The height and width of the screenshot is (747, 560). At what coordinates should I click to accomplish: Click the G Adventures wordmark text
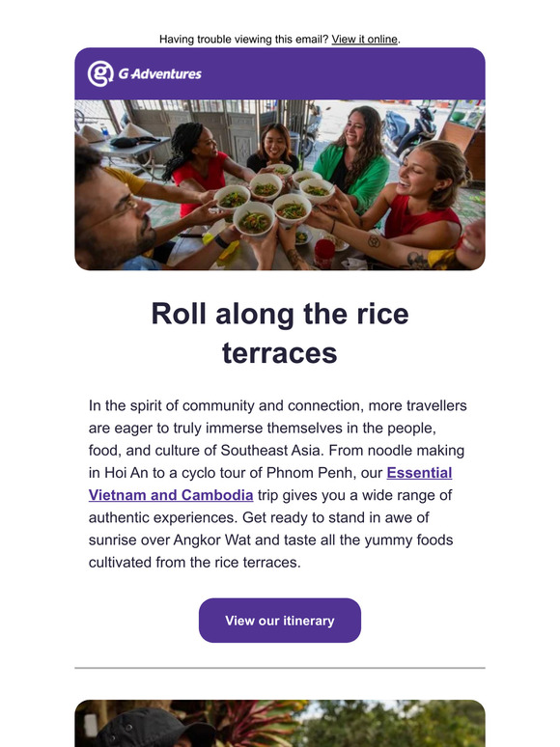[159, 74]
